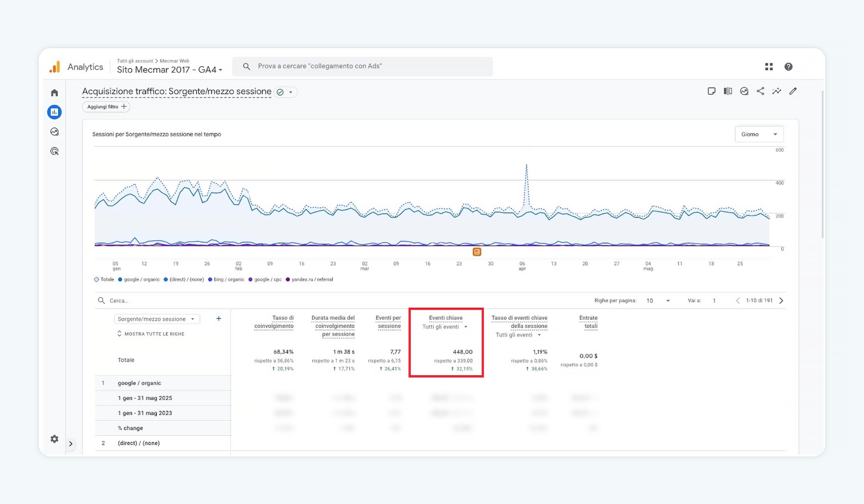Open the Admin settings gear

click(x=55, y=439)
